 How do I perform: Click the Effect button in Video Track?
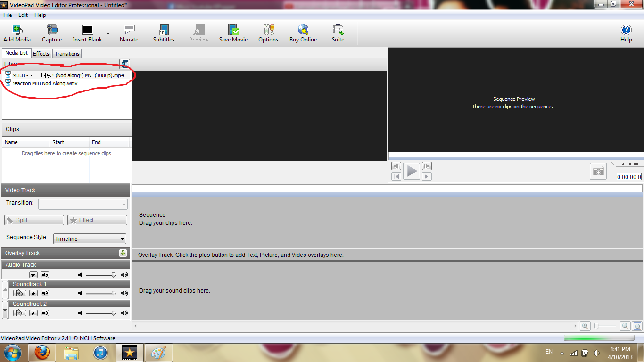tap(97, 220)
